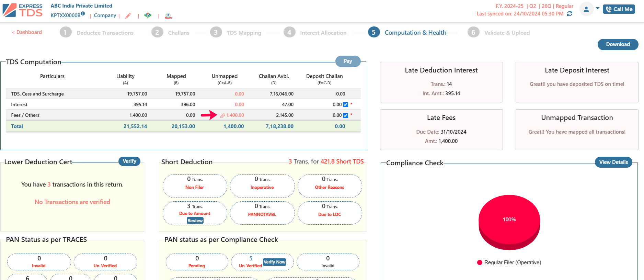Viewport: 644px width, 280px height.
Task: Review the Due to Amount short deduction
Action: click(195, 221)
